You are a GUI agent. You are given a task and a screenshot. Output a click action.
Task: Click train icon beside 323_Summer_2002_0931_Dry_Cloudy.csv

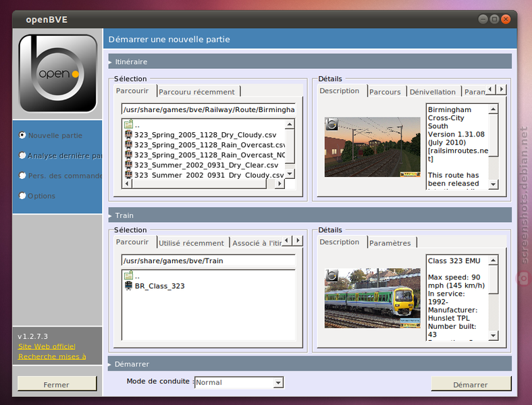pyautogui.click(x=128, y=175)
